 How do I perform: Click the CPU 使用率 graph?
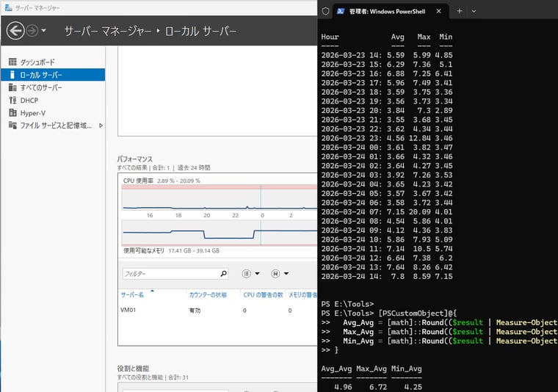coord(220,197)
